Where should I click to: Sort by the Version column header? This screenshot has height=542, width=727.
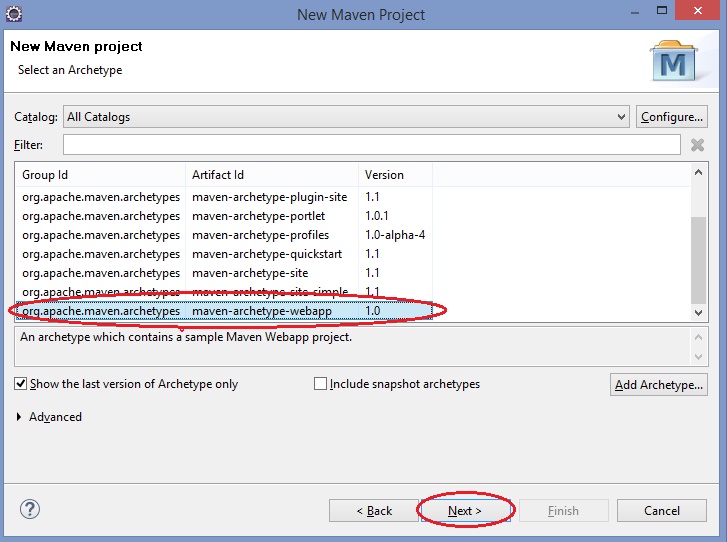tap(395, 175)
